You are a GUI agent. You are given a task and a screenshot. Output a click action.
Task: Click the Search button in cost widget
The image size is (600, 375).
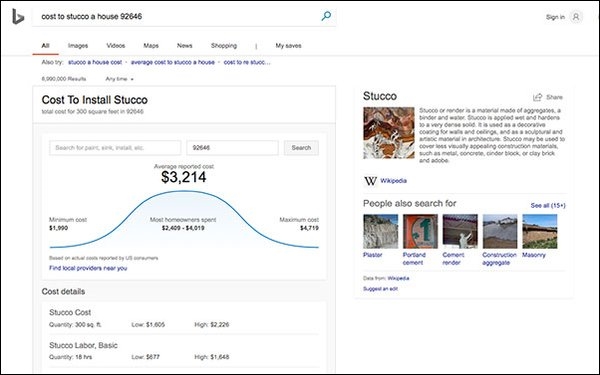click(301, 148)
